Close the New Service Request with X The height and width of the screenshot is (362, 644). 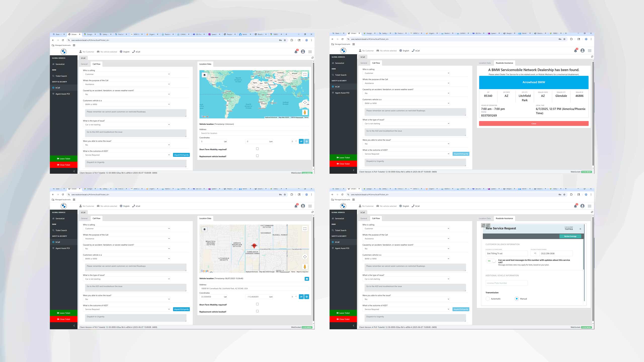[580, 229]
